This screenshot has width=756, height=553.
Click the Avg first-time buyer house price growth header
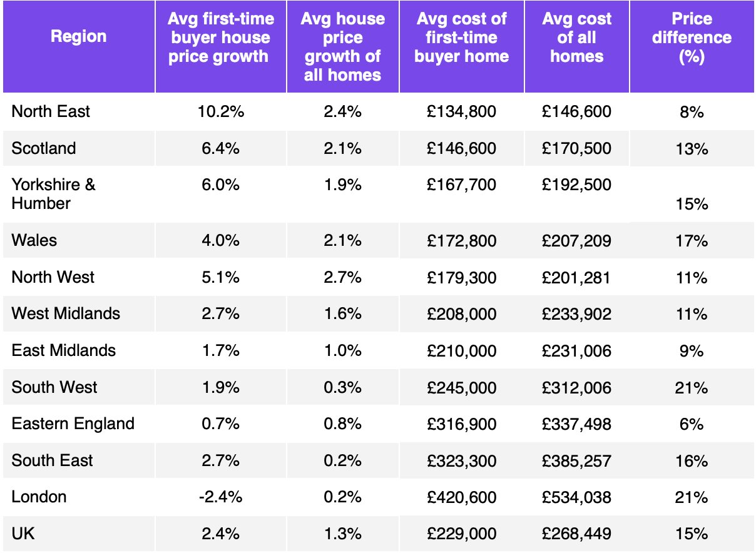tap(218, 38)
